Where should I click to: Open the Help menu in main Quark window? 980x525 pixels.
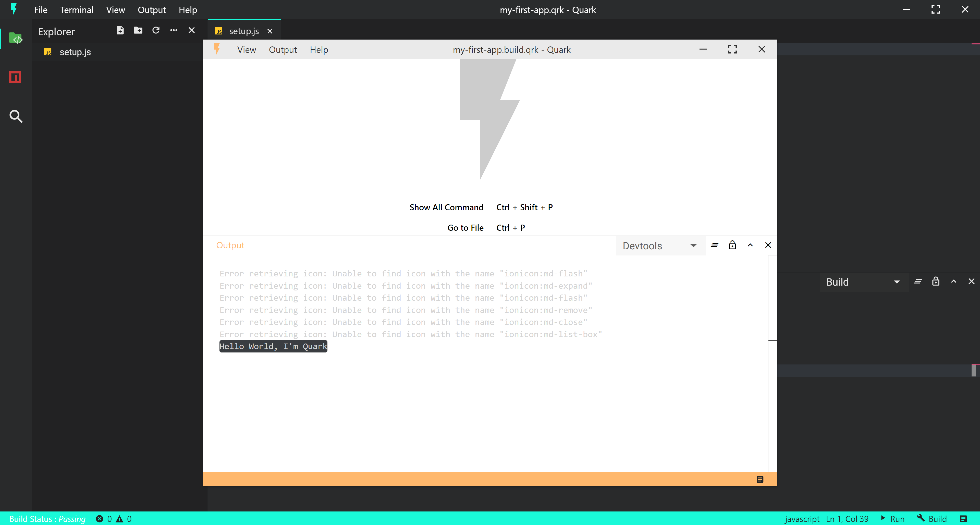click(x=188, y=10)
